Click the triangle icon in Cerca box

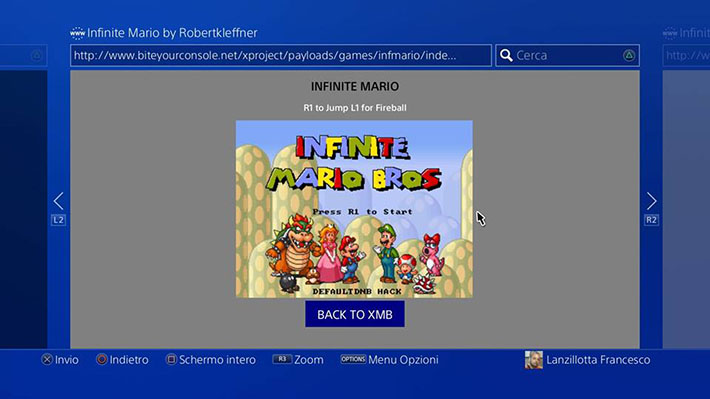(x=628, y=55)
